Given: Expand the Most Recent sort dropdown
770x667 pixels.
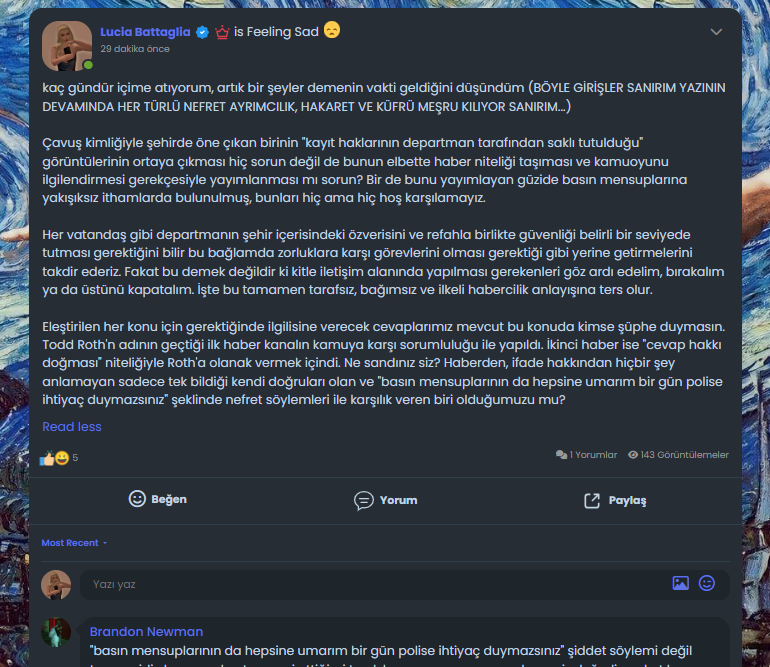Looking at the screenshot, I should [x=74, y=543].
